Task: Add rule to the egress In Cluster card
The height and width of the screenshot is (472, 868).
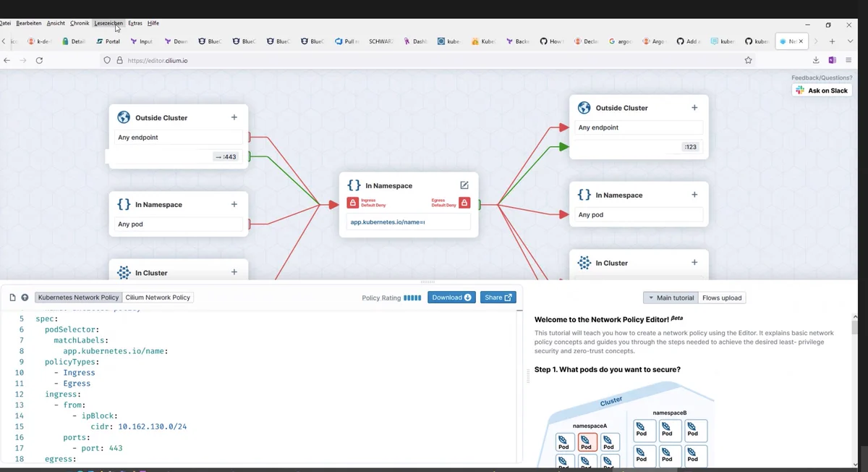Action: point(694,262)
